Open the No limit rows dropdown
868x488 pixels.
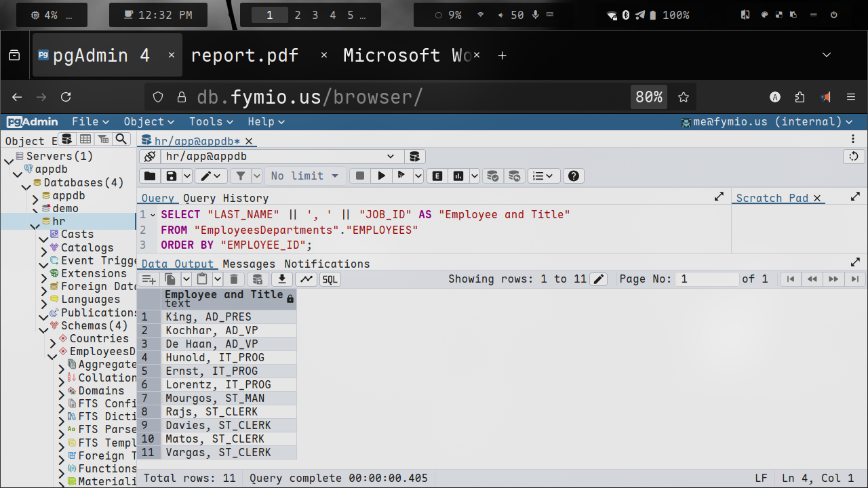pyautogui.click(x=304, y=176)
